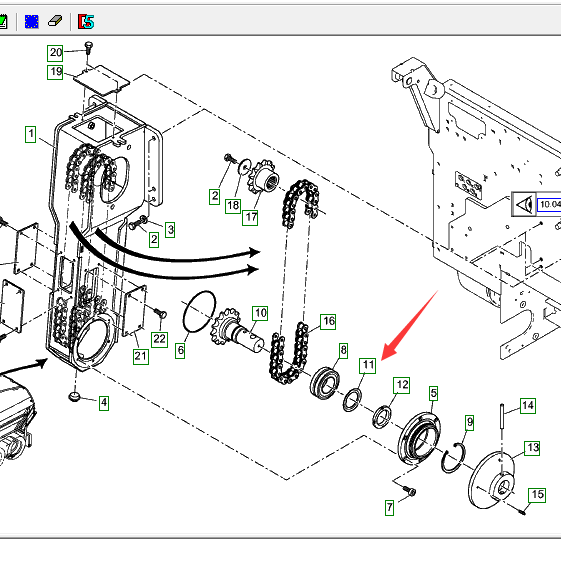This screenshot has height=574, width=561.
Task: Click callout 6 O-ring label
Action: tap(181, 351)
